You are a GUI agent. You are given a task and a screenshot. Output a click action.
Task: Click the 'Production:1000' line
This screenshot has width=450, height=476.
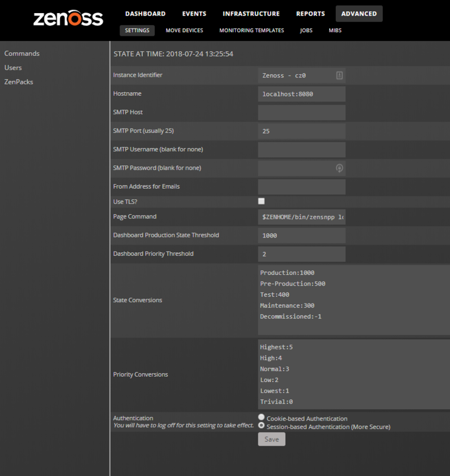point(287,273)
